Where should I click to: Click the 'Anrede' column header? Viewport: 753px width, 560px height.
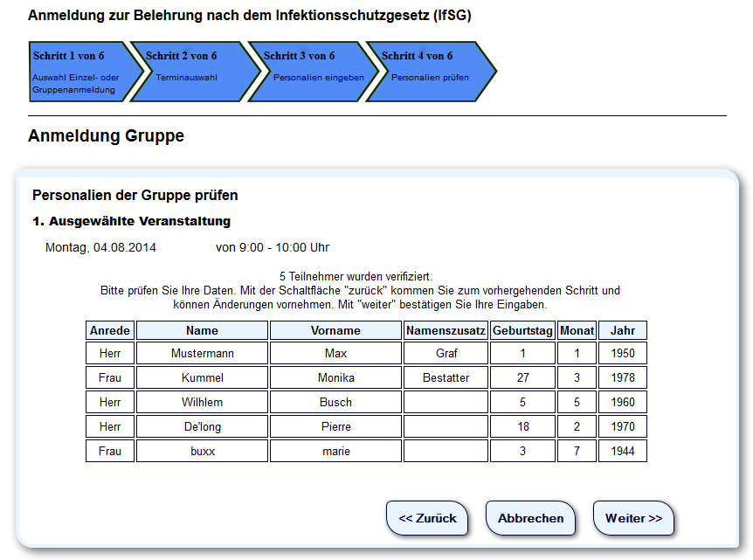[x=110, y=331]
